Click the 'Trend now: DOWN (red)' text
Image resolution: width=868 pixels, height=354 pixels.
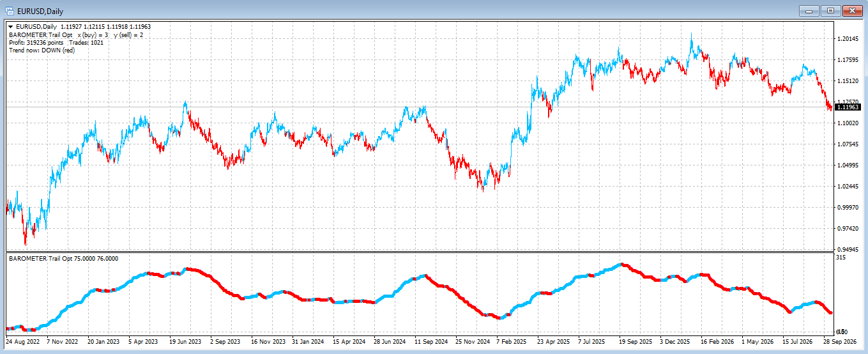tap(42, 50)
